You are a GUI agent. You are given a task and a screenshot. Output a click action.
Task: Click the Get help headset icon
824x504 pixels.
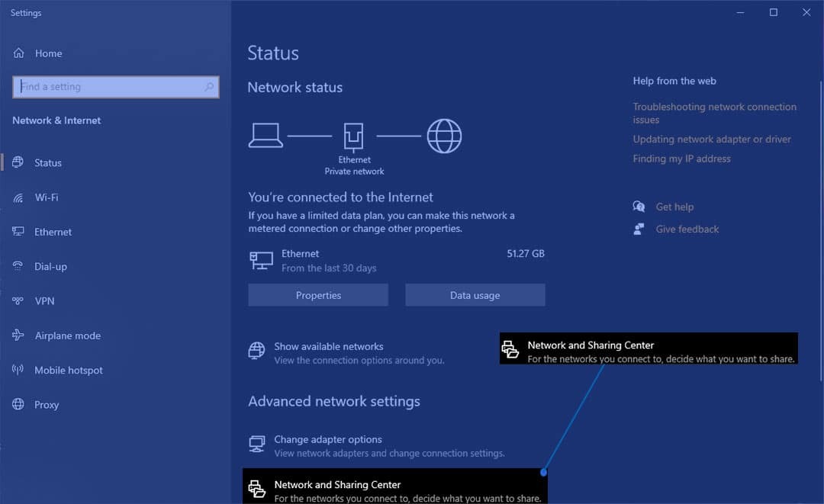[639, 206]
